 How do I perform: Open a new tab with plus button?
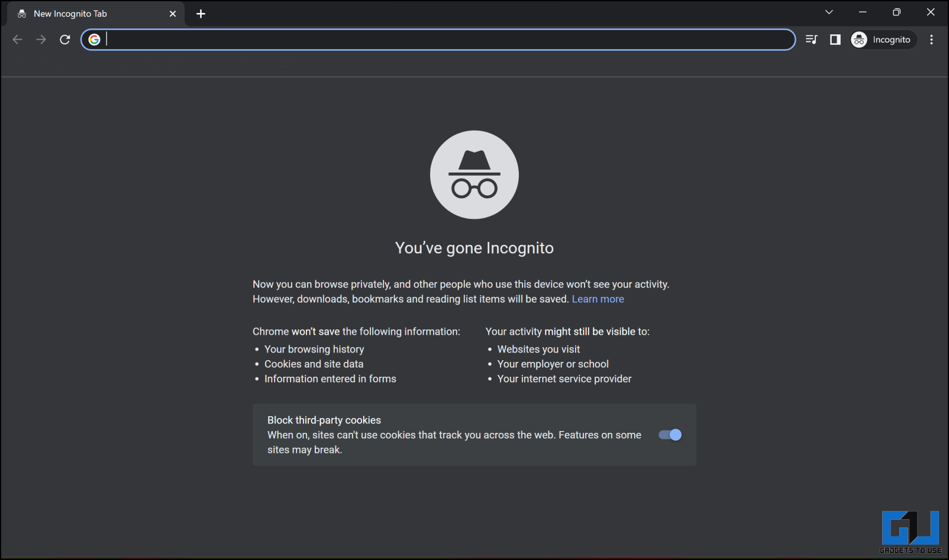pos(201,14)
